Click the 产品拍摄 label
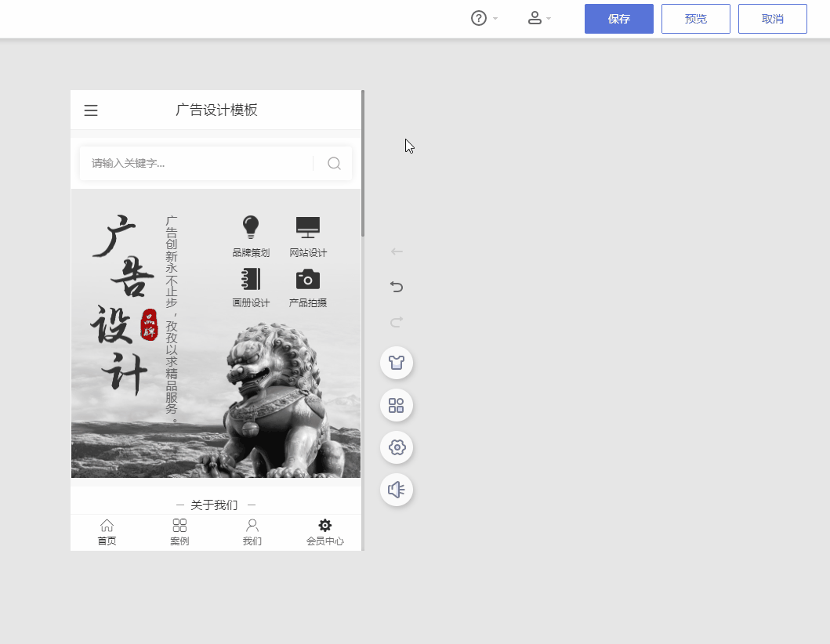 308,302
